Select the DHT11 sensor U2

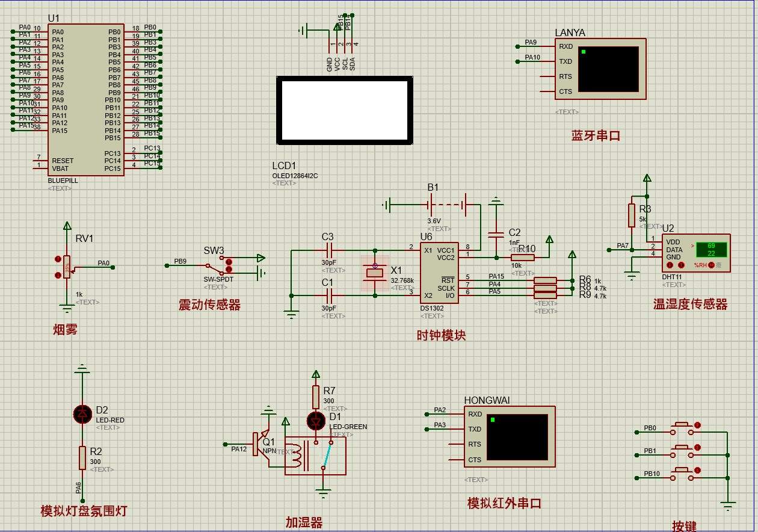697,253
